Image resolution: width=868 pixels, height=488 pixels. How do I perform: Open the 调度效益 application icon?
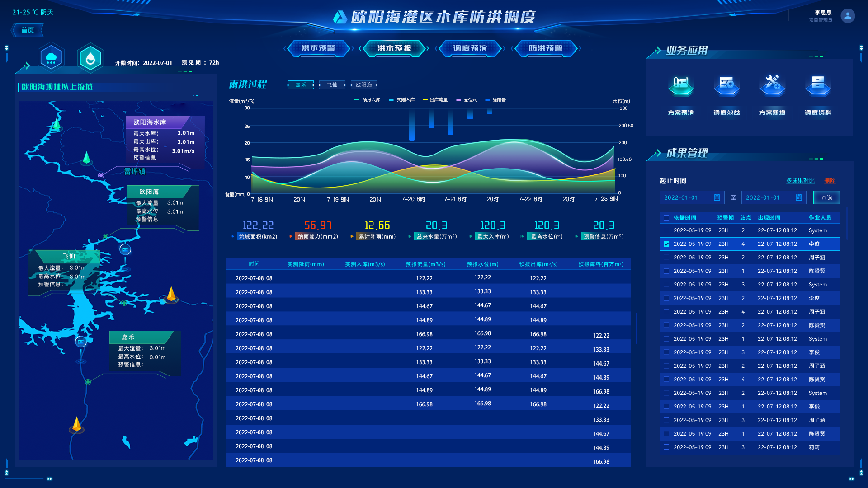point(726,85)
